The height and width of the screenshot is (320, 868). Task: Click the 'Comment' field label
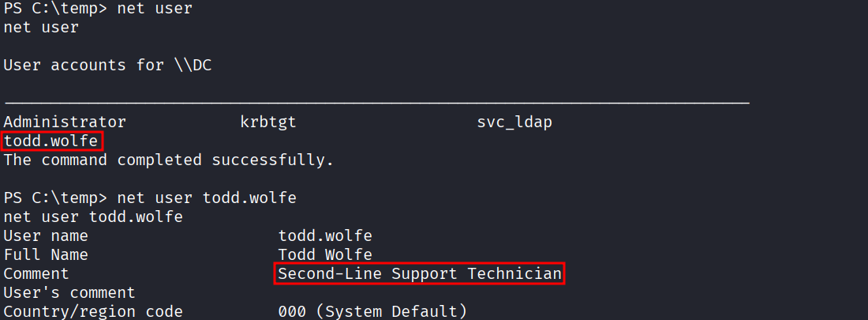tap(36, 273)
